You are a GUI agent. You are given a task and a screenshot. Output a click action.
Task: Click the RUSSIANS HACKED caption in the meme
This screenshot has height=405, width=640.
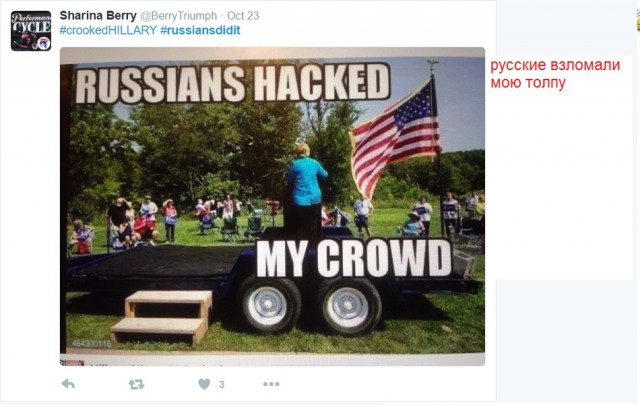[x=233, y=84]
